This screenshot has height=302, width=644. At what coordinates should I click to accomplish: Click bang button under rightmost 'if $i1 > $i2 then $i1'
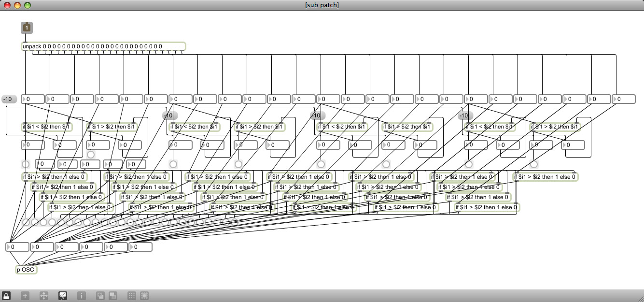click(x=534, y=164)
